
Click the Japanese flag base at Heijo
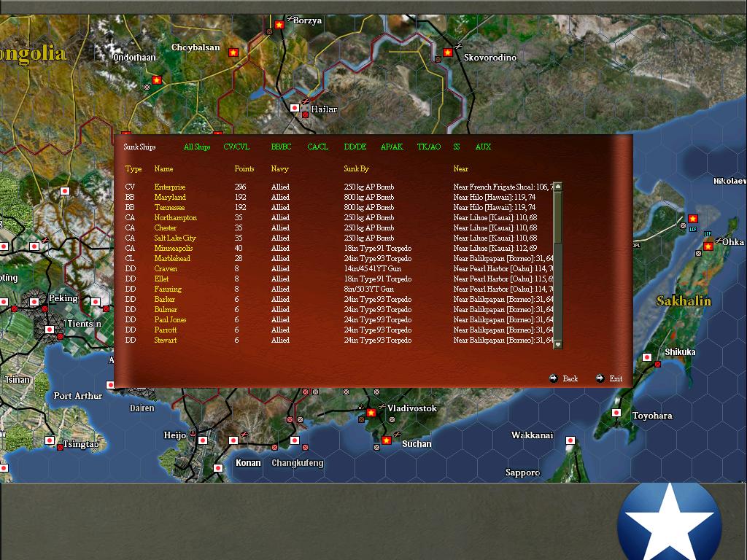tap(203, 440)
